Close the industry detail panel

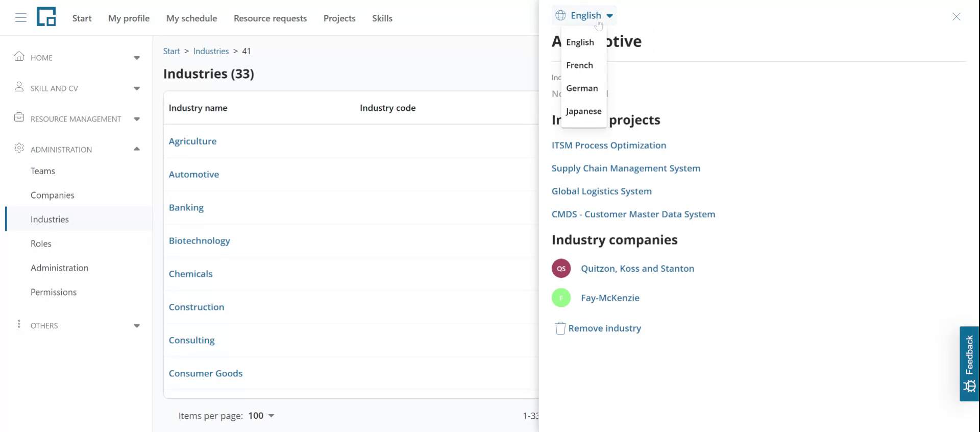[957, 17]
